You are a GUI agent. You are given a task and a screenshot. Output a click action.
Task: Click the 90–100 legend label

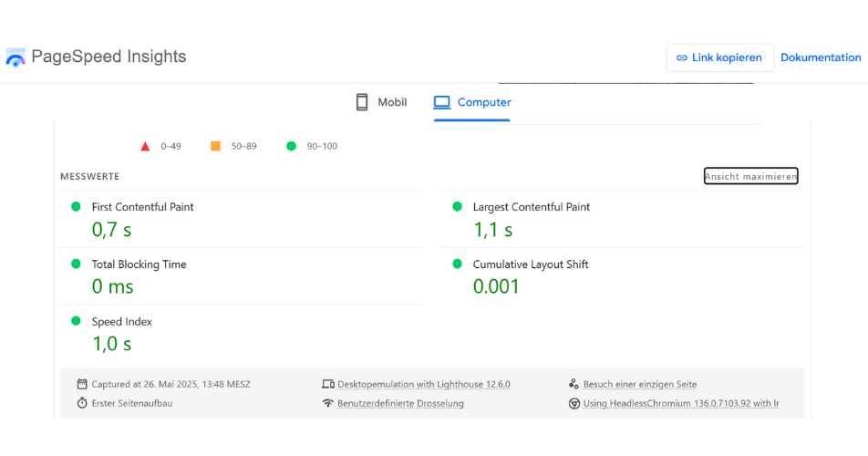tap(322, 146)
